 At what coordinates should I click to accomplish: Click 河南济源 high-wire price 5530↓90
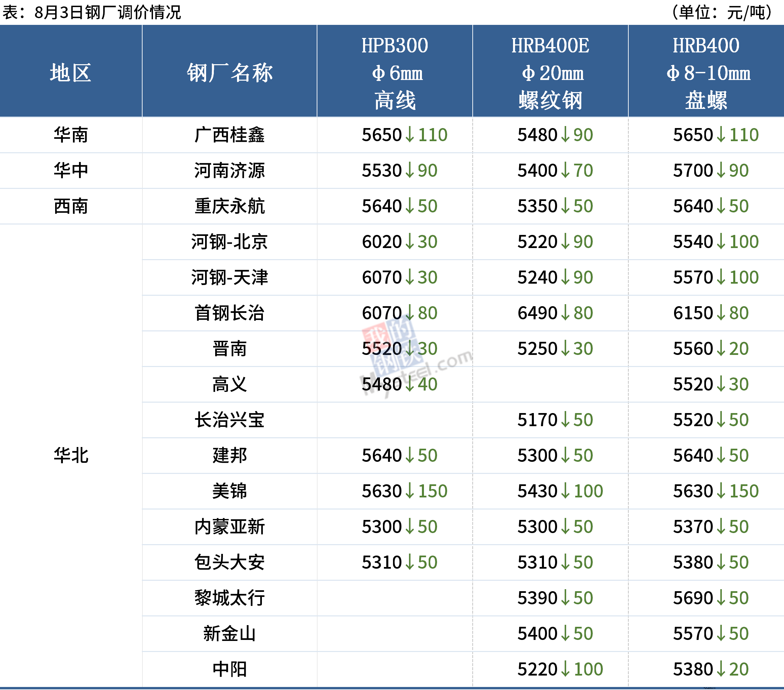pos(399,170)
